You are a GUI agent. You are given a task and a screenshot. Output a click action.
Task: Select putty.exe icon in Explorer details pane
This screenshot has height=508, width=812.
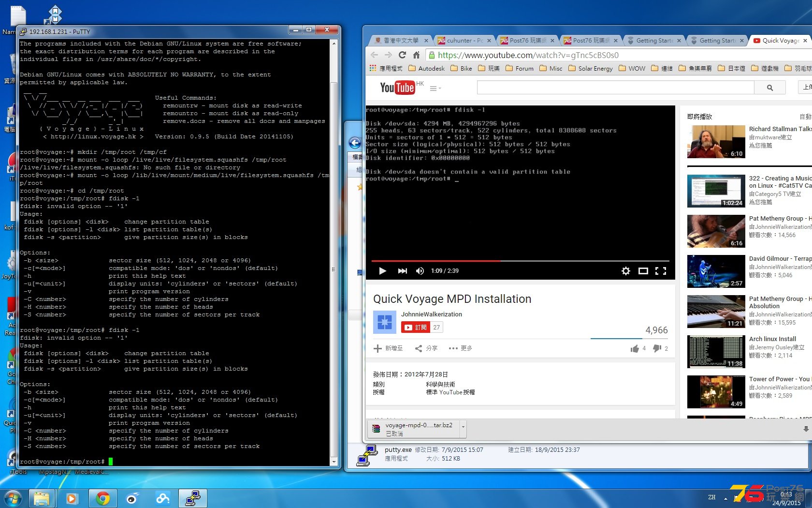367,455
